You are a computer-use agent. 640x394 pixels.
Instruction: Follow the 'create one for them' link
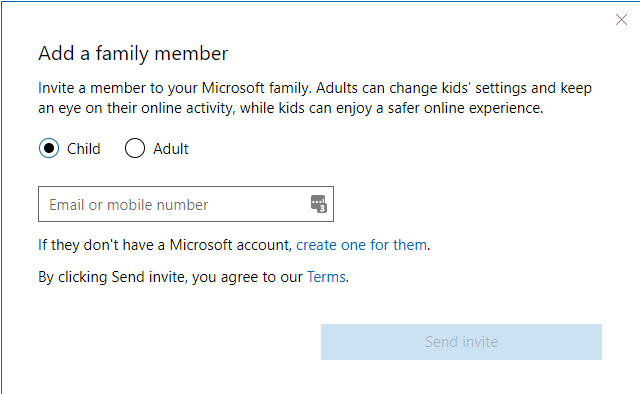362,245
